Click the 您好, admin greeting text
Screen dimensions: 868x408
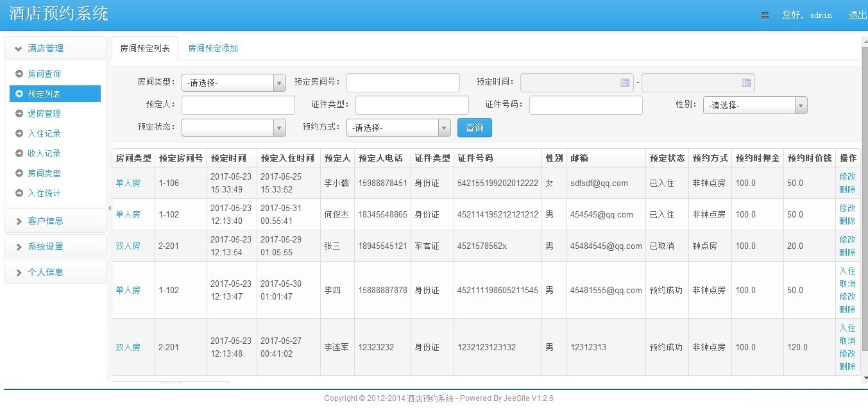806,15
